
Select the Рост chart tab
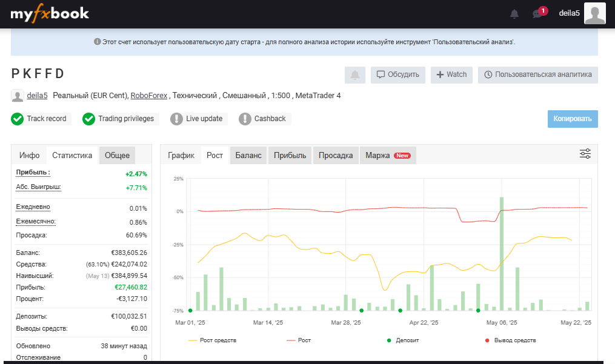point(215,155)
